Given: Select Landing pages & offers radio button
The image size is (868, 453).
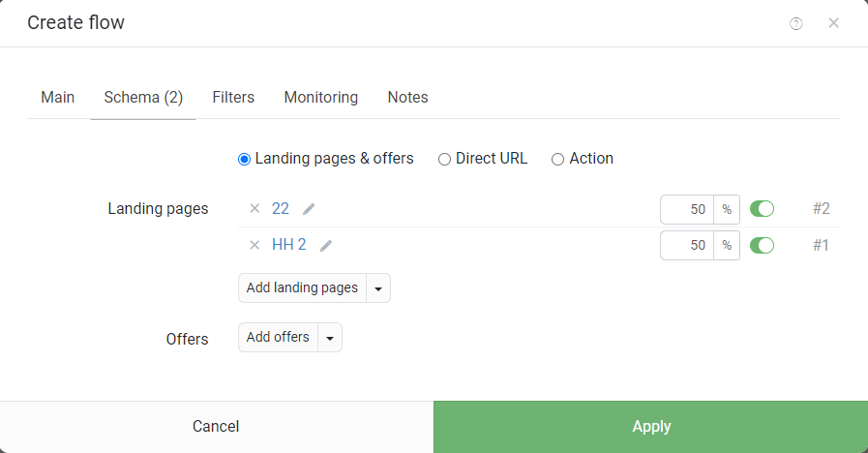Looking at the screenshot, I should tap(244, 160).
